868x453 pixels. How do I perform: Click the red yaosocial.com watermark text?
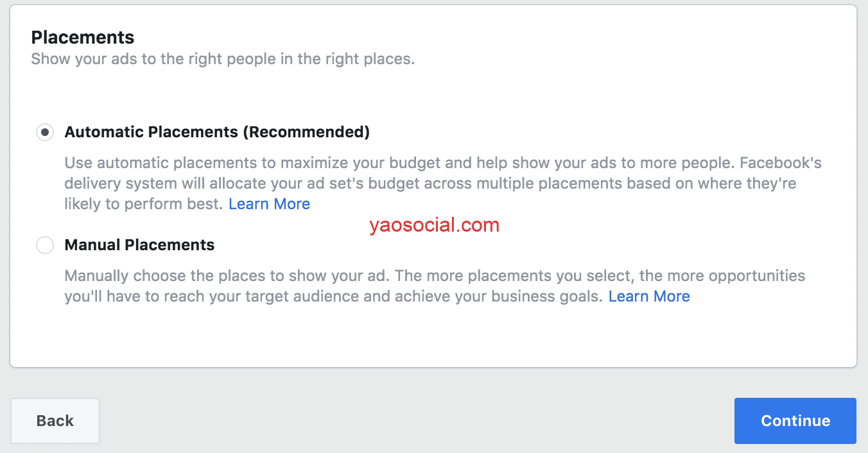tap(434, 225)
